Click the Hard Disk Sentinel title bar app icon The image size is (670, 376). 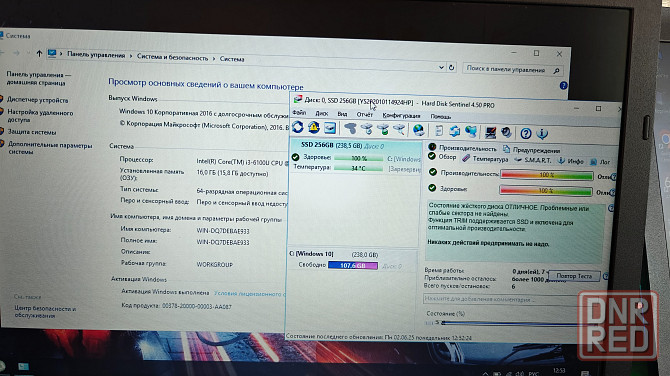click(x=298, y=99)
